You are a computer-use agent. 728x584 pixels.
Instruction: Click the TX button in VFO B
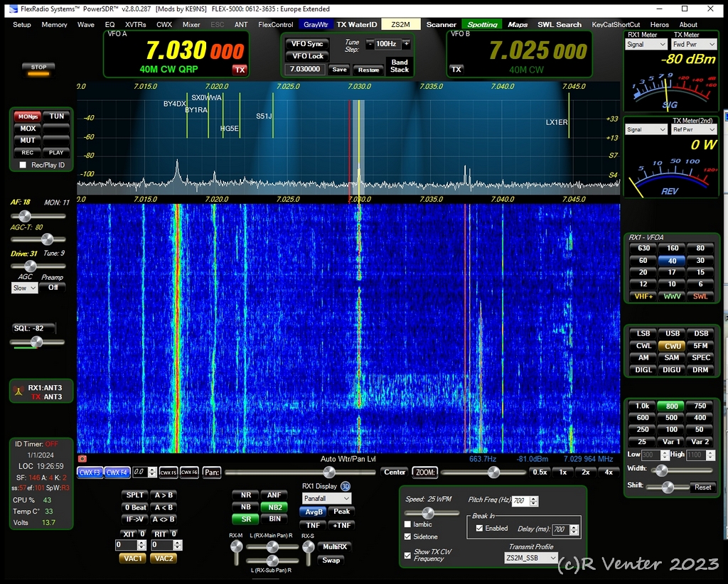(x=456, y=69)
